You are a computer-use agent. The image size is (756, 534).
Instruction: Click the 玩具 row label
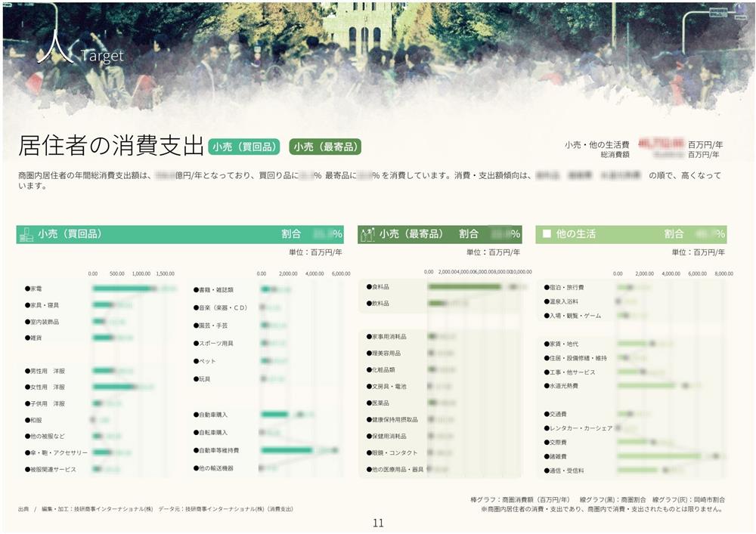click(x=202, y=379)
